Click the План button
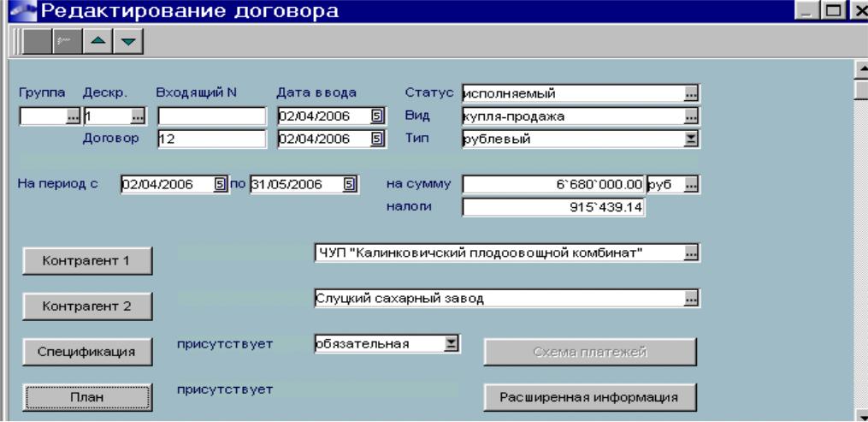Image resolution: width=868 pixels, height=422 pixels. (87, 397)
